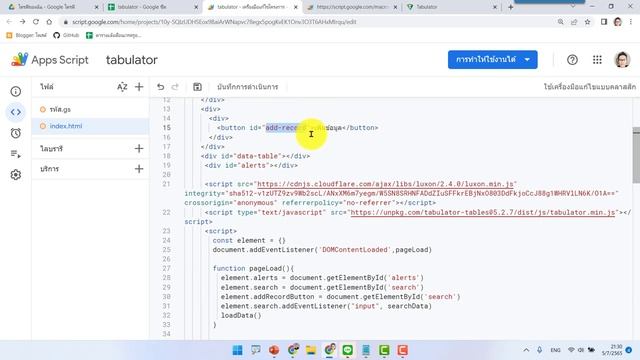Image resolution: width=640 pixels, height=360 pixels.
Task: Open the project Overview info icon
Action: (x=16, y=91)
